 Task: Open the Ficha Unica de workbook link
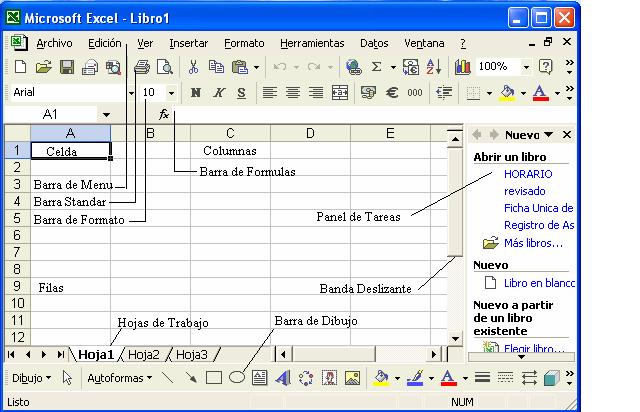click(x=539, y=208)
